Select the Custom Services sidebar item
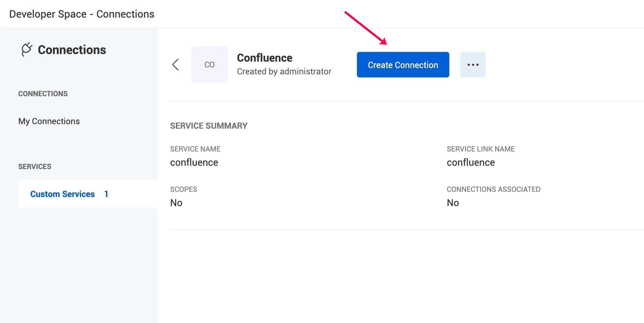This screenshot has height=323, width=644. coord(63,194)
